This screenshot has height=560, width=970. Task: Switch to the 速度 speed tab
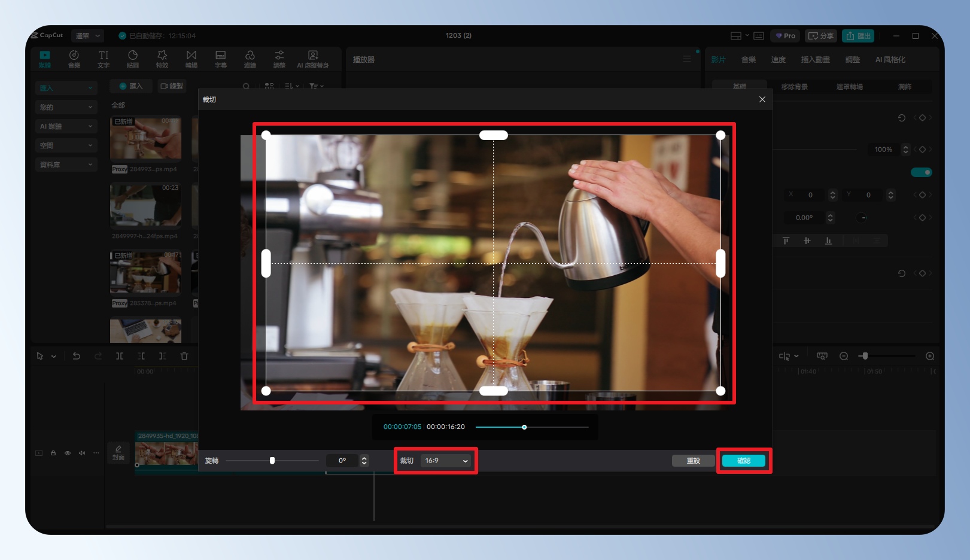pyautogui.click(x=778, y=60)
